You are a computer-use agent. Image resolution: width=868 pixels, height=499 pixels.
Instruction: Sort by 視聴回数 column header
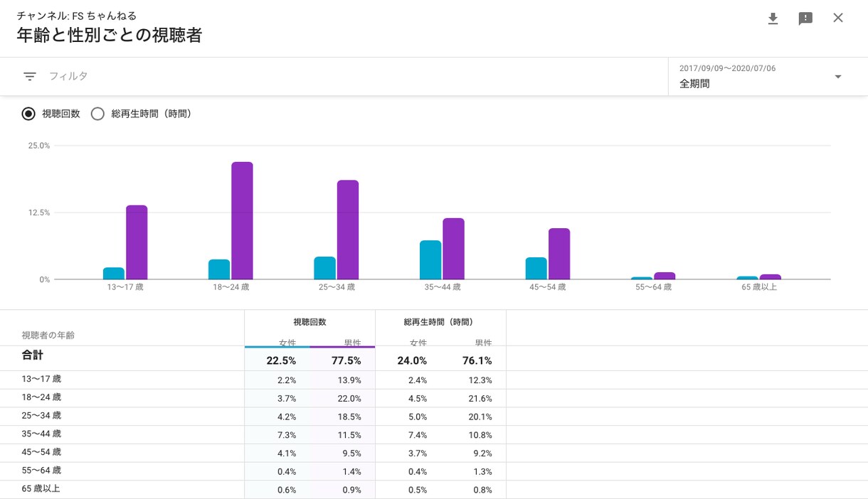tap(309, 322)
